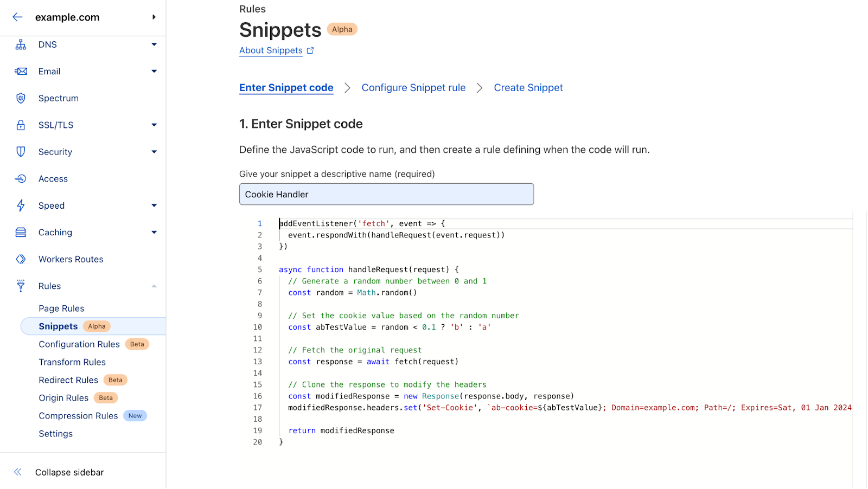
Task: Click the Set-Cookie header line 17
Action: coord(570,408)
